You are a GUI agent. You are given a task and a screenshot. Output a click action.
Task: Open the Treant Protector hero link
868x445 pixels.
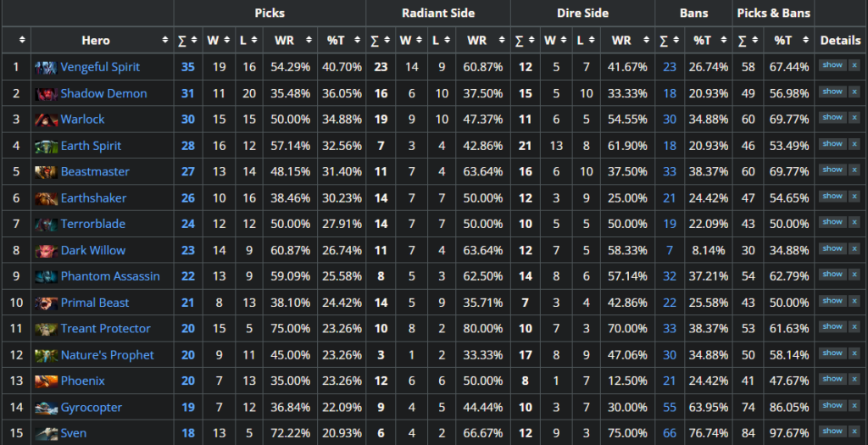pyautogui.click(x=105, y=329)
